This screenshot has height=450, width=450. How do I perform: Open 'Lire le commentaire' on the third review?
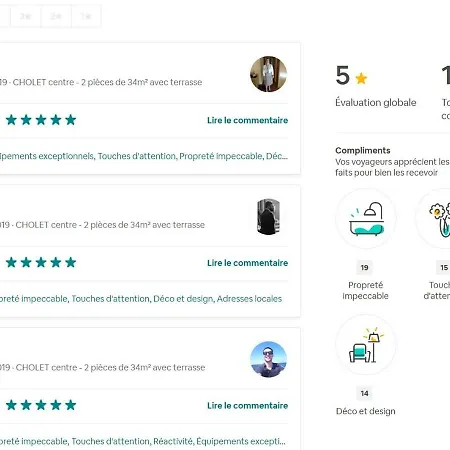247,406
